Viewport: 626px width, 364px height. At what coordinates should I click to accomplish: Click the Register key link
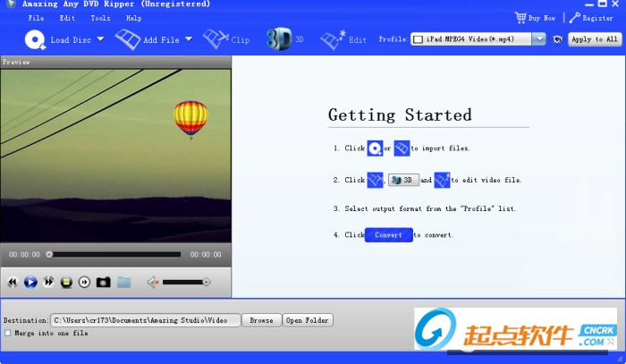pos(591,18)
